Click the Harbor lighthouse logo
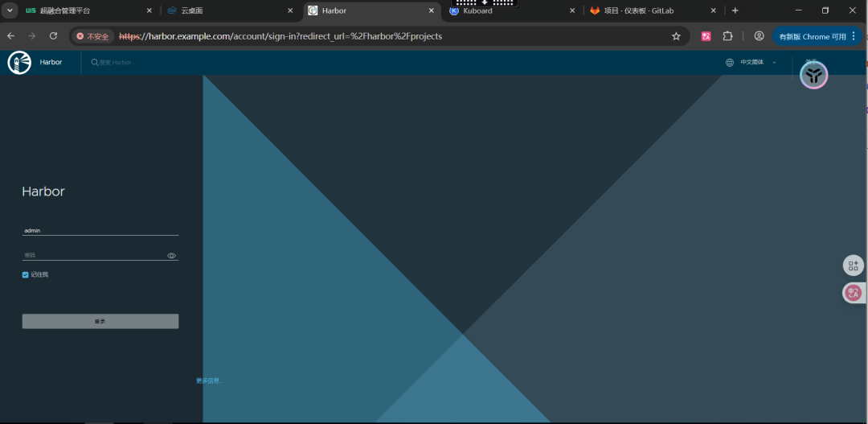Viewport: 868px width, 424px height. (19, 63)
